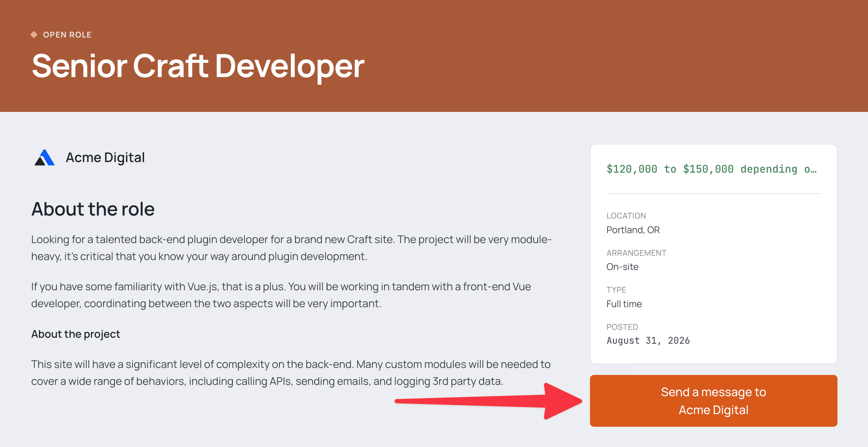
Task: Click paragraph starting 'Looking for a talented'
Action: pos(291,248)
